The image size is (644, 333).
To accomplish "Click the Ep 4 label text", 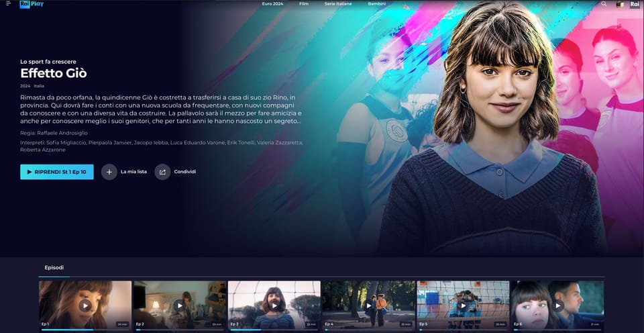I will (329, 324).
